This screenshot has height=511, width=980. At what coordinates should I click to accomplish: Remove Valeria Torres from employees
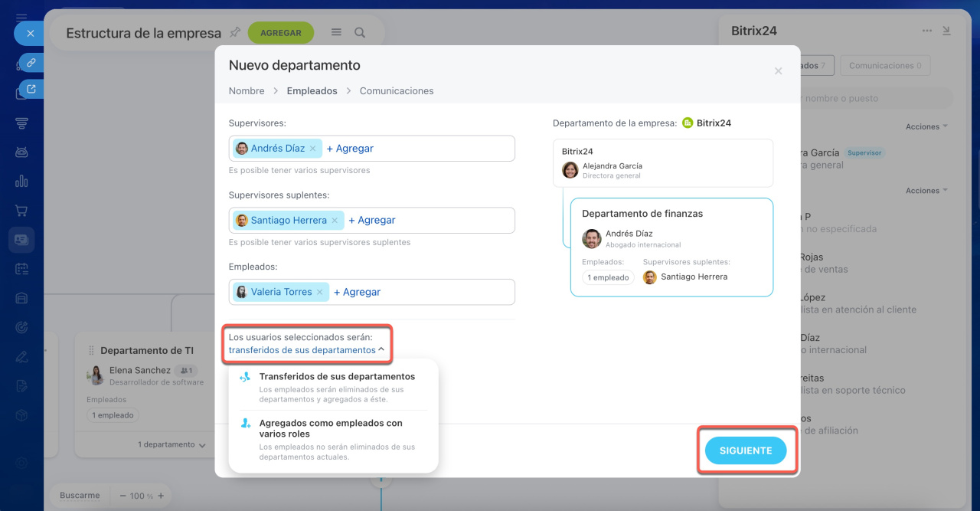[x=320, y=292]
